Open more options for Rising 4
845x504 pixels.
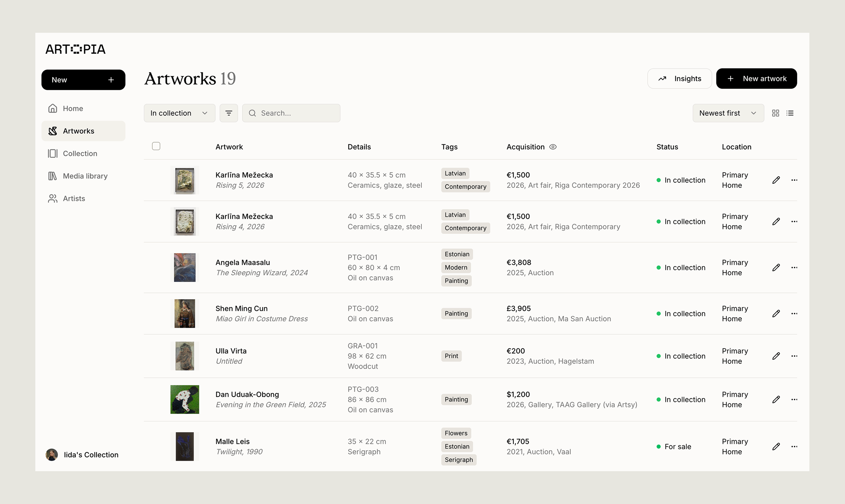794,221
